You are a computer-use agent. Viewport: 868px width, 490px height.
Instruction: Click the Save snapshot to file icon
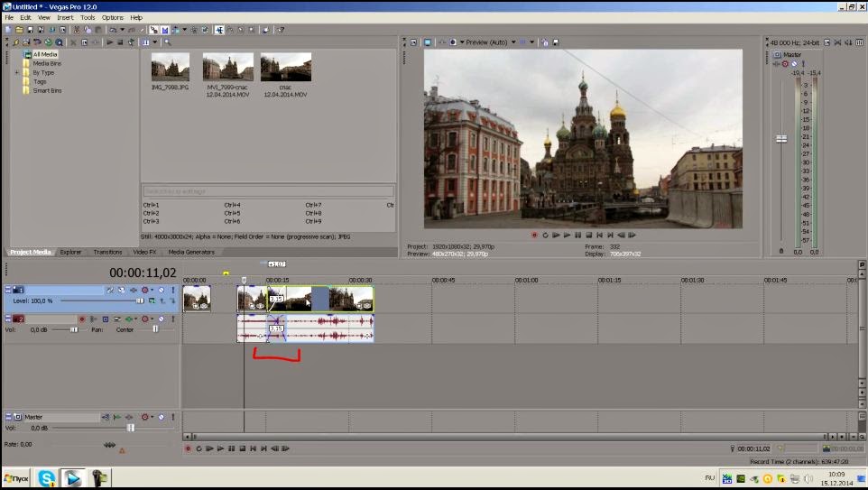coord(556,42)
